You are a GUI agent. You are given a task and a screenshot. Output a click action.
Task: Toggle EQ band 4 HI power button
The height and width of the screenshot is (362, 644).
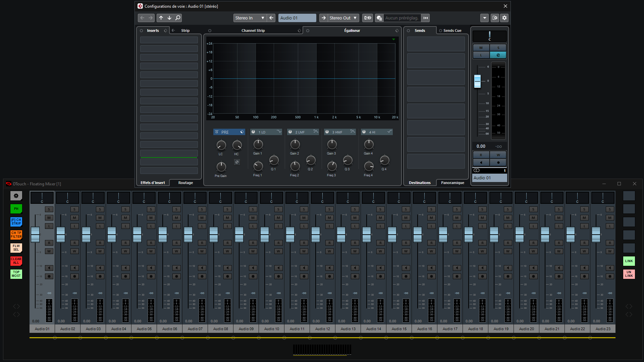coord(364,132)
